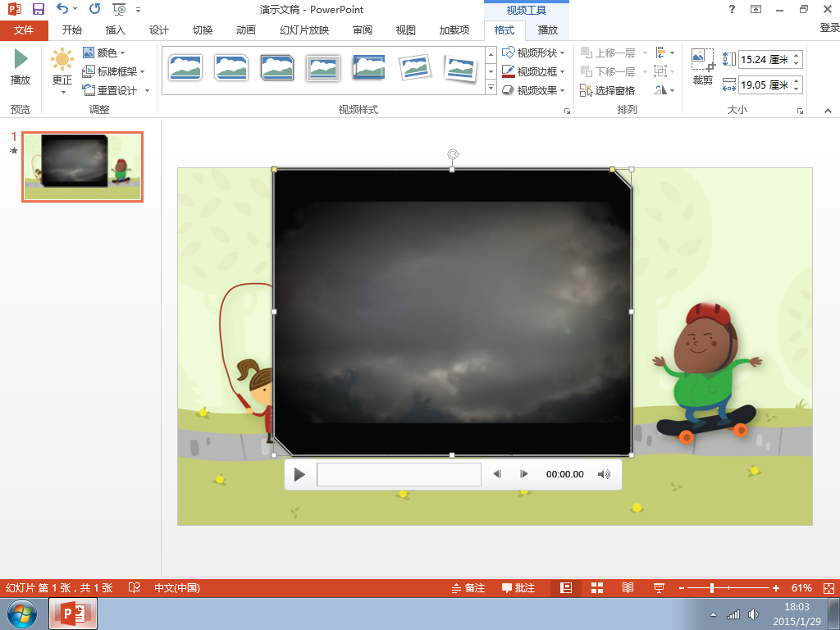
Task: Switch to the Design (设计) tab
Action: tap(158, 30)
